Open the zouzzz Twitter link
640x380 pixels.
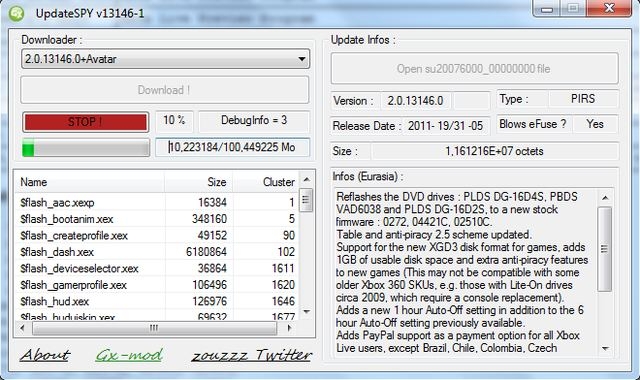coord(252,355)
